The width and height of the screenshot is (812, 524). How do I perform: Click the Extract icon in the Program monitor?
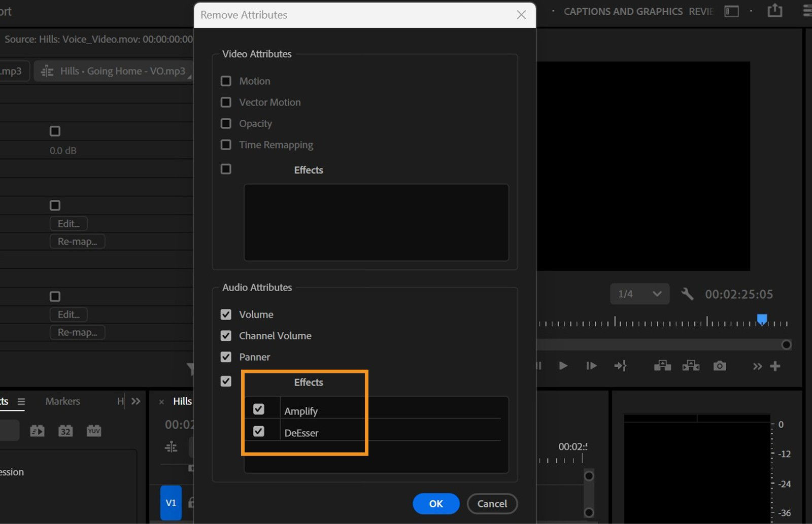(x=691, y=366)
